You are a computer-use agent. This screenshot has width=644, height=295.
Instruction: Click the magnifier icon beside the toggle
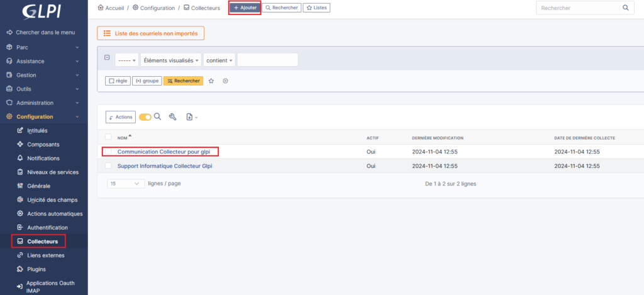pos(157,117)
